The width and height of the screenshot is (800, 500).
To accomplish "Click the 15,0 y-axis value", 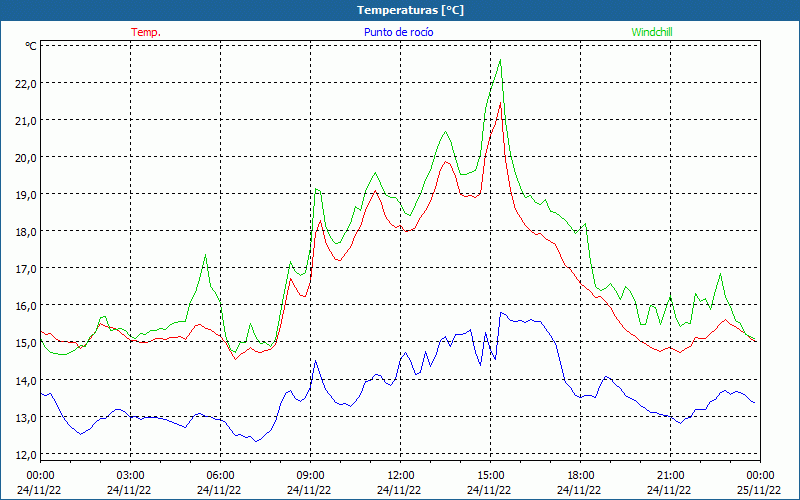I will [x=27, y=343].
